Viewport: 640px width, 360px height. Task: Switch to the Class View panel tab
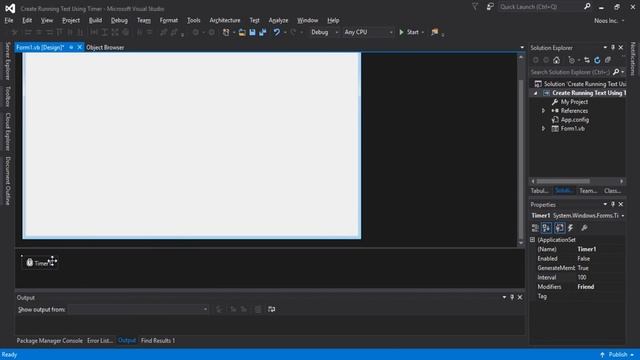pyautogui.click(x=612, y=191)
